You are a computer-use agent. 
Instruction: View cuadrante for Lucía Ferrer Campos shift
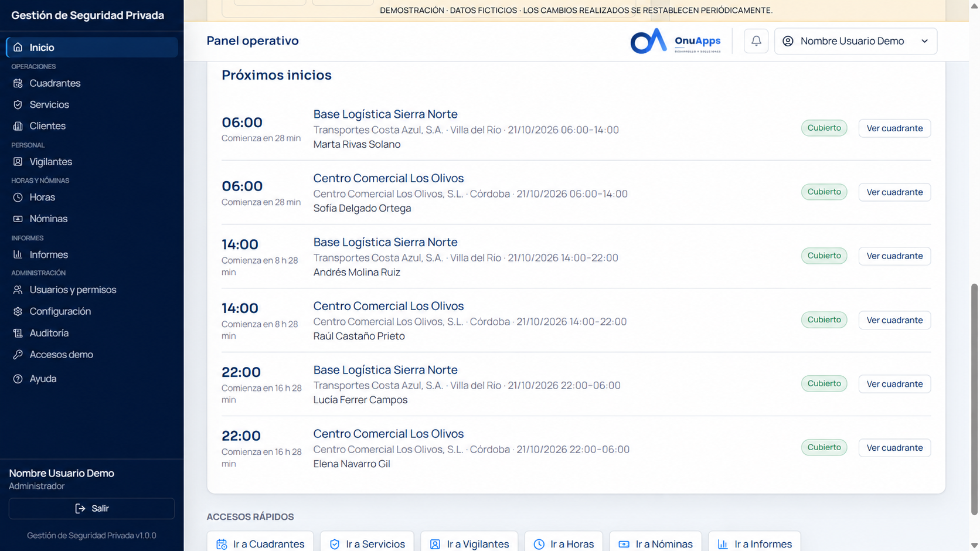894,384
